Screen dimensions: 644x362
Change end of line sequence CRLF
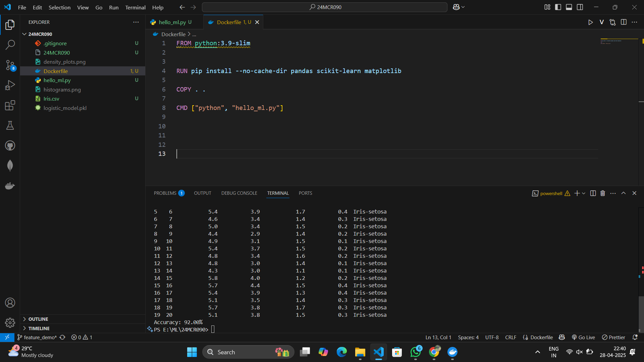tap(511, 337)
